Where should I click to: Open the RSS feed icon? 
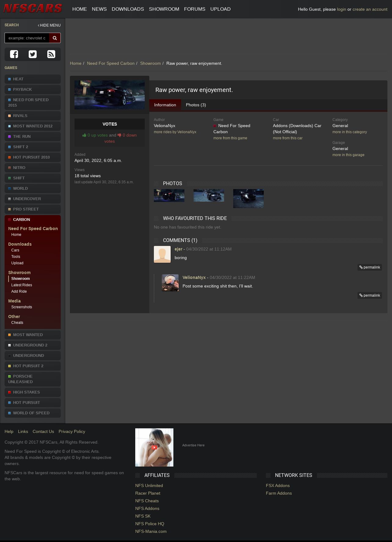coord(51,54)
